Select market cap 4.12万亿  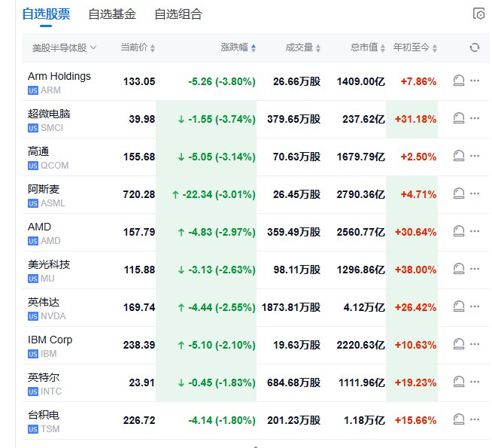[364, 307]
